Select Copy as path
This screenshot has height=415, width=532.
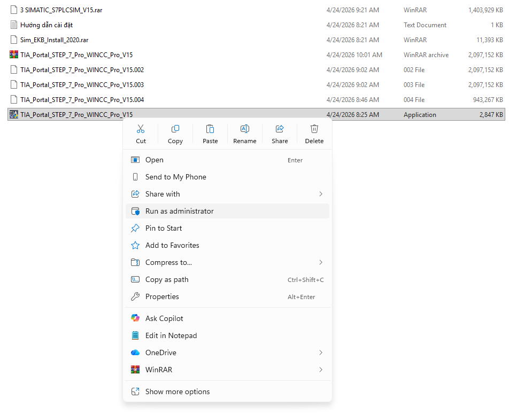point(167,279)
